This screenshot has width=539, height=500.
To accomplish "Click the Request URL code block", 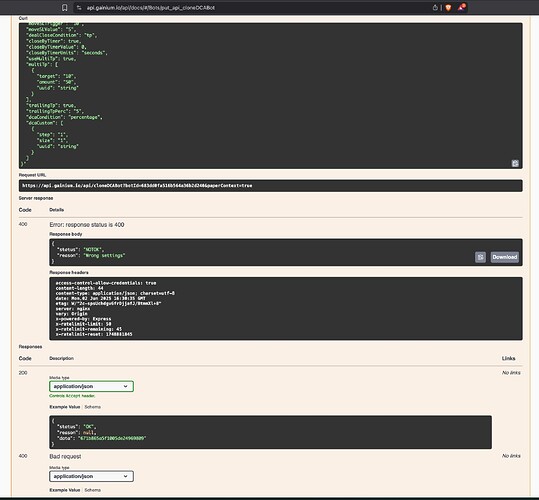I will tap(271, 186).
